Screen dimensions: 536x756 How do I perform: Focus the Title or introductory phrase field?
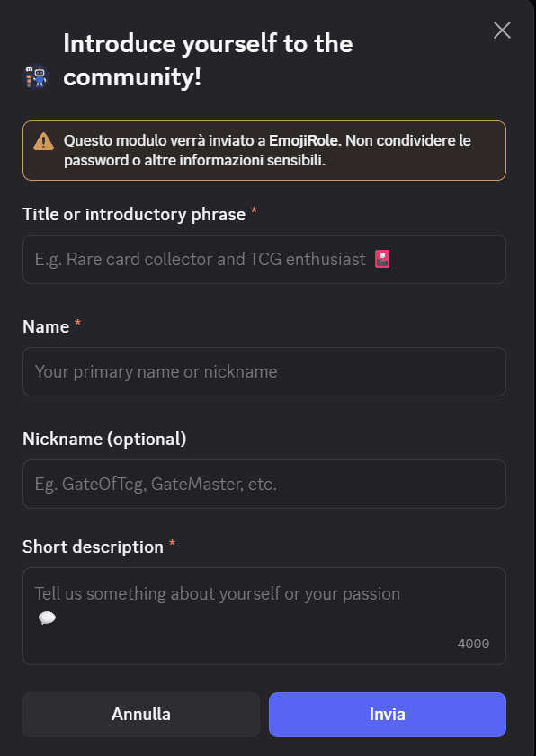coord(264,259)
